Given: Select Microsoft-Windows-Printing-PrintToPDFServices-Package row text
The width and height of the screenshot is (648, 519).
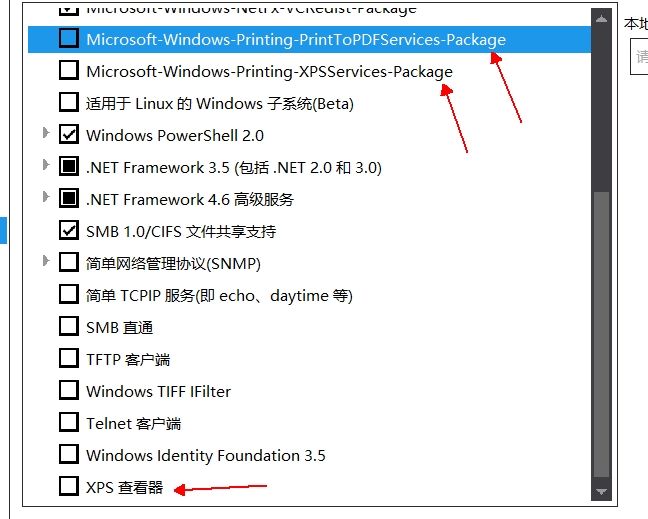Looking at the screenshot, I should 296,40.
